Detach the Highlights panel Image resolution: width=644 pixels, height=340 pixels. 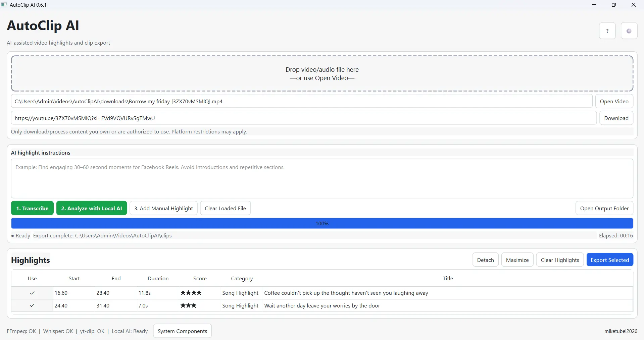point(486,260)
